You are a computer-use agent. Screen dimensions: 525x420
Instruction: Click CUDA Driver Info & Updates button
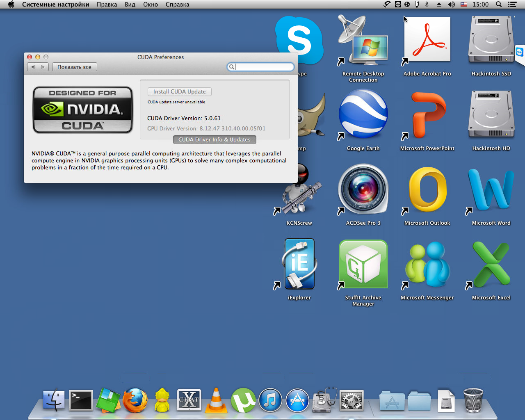point(215,140)
